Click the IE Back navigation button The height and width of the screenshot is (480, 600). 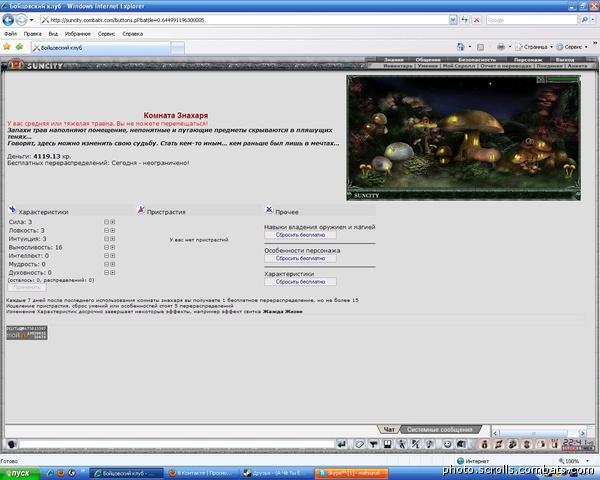[8, 20]
